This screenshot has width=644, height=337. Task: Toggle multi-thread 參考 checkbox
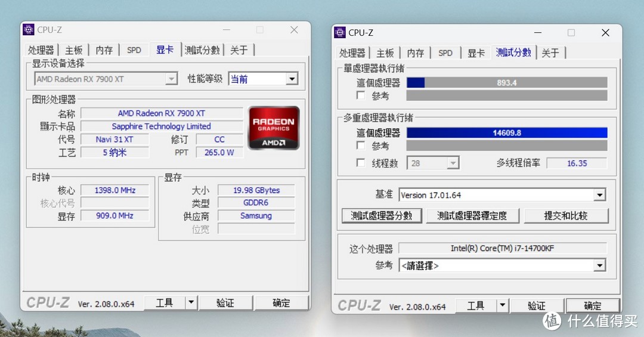pos(361,146)
